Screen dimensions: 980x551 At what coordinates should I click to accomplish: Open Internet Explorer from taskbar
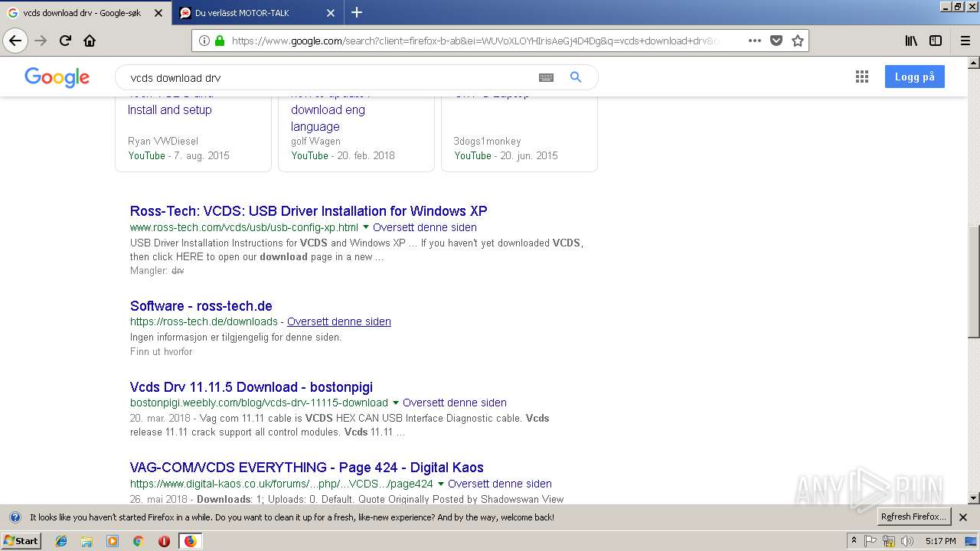pyautogui.click(x=61, y=541)
